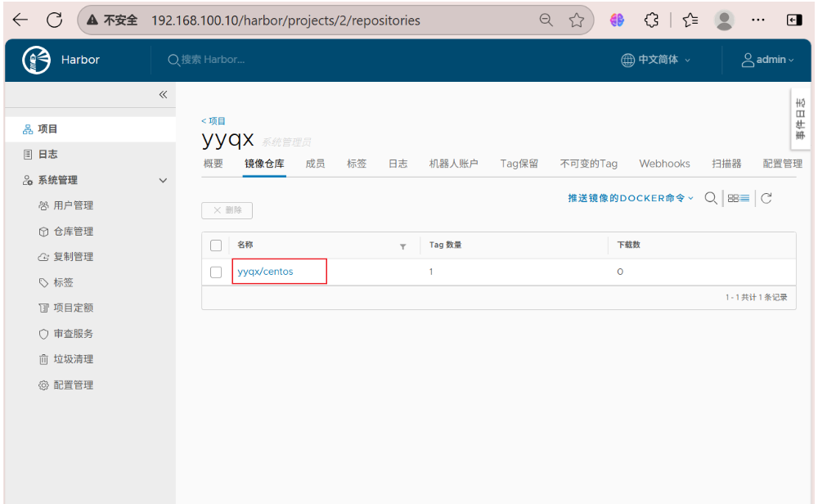Sort by the 名称 column header
This screenshot has width=818, height=504.
coord(245,245)
